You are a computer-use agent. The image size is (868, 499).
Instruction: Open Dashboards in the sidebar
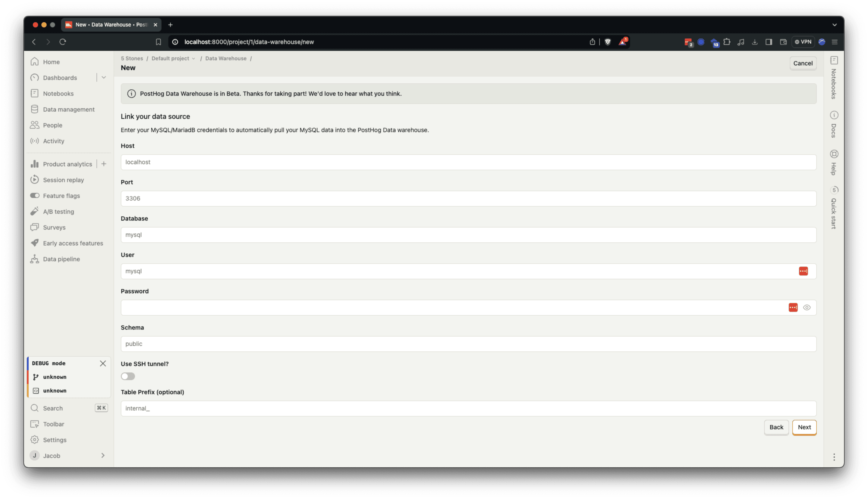pos(60,78)
